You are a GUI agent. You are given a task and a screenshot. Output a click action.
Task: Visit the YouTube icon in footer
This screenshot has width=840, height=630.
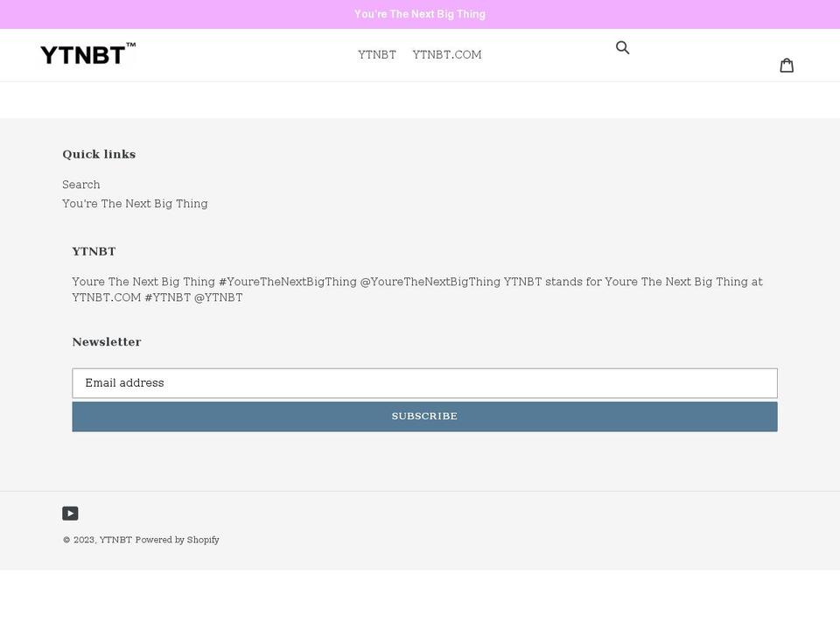click(x=70, y=514)
